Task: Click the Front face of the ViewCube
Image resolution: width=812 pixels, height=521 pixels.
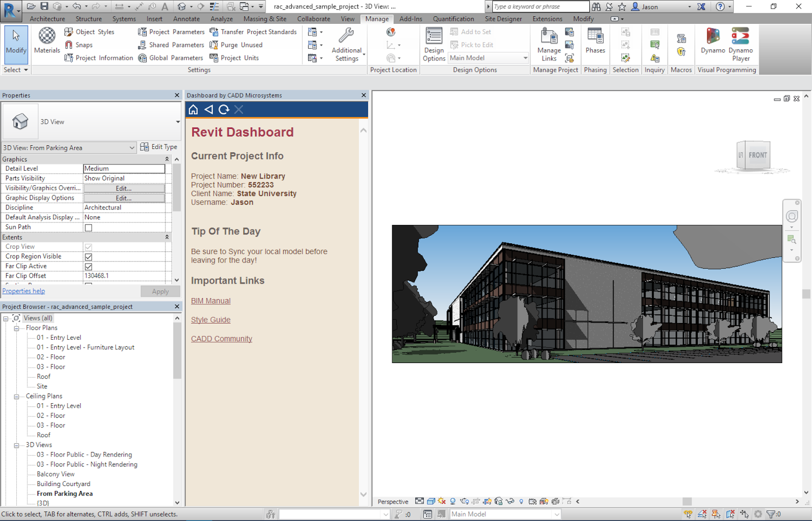Action: click(757, 155)
